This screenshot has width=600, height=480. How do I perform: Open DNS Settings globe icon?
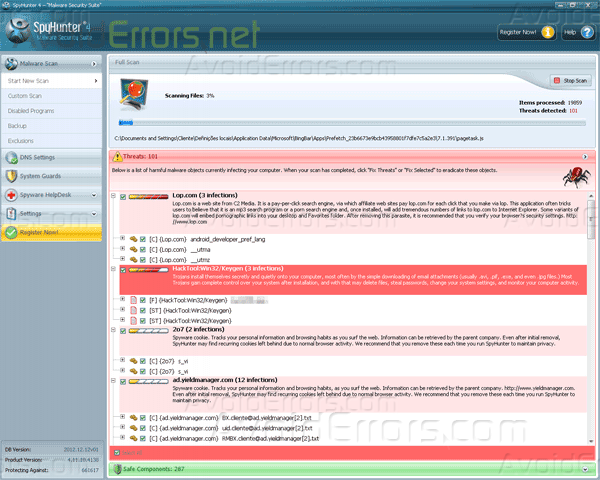[x=11, y=157]
